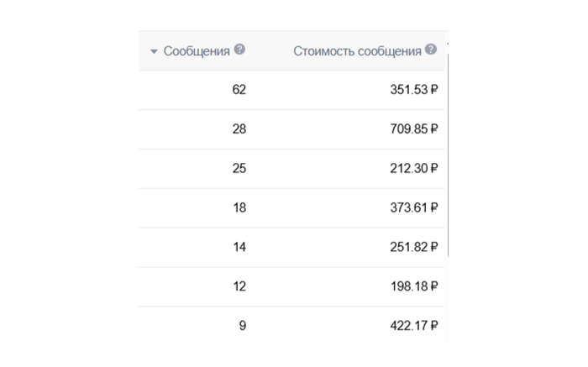588x367 pixels.
Task: Sort by the Стоимость сообщения column header
Action: 357,51
